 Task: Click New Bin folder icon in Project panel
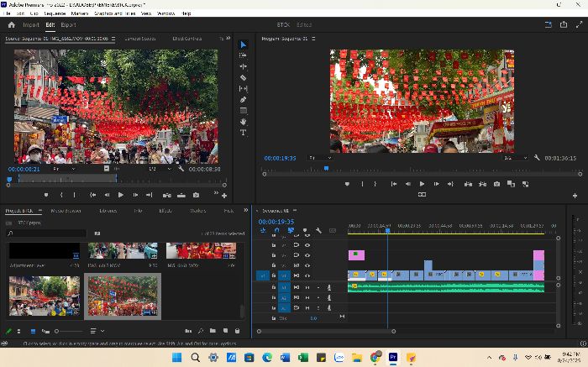point(213,331)
